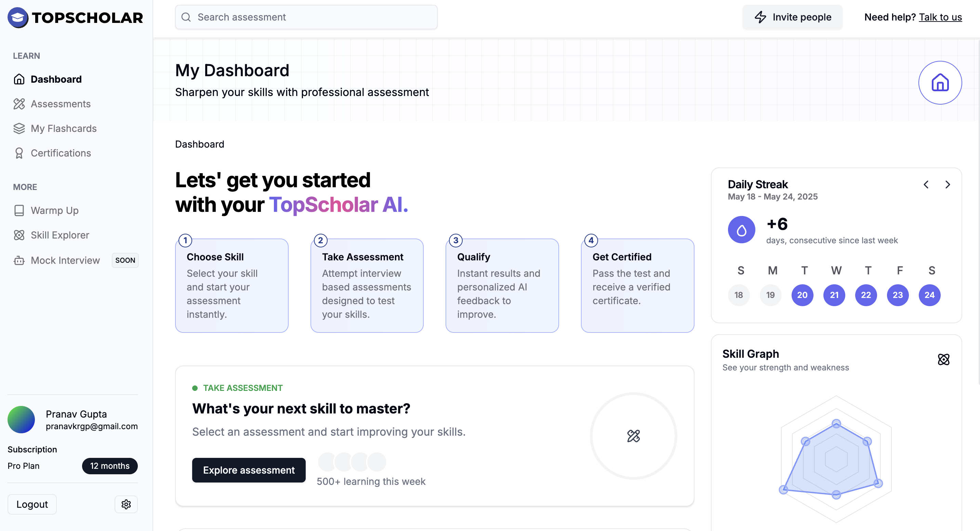Select day 18 in the Daily Streak calendar
Viewport: 980px width, 531px height.
(739, 295)
